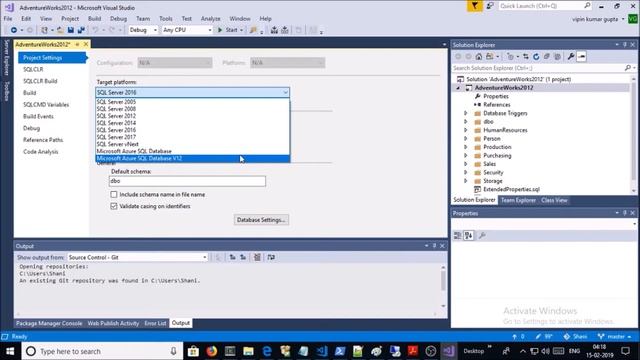The width and height of the screenshot is (640, 360).
Task: Open the Target platform combo box
Action: 193,93
